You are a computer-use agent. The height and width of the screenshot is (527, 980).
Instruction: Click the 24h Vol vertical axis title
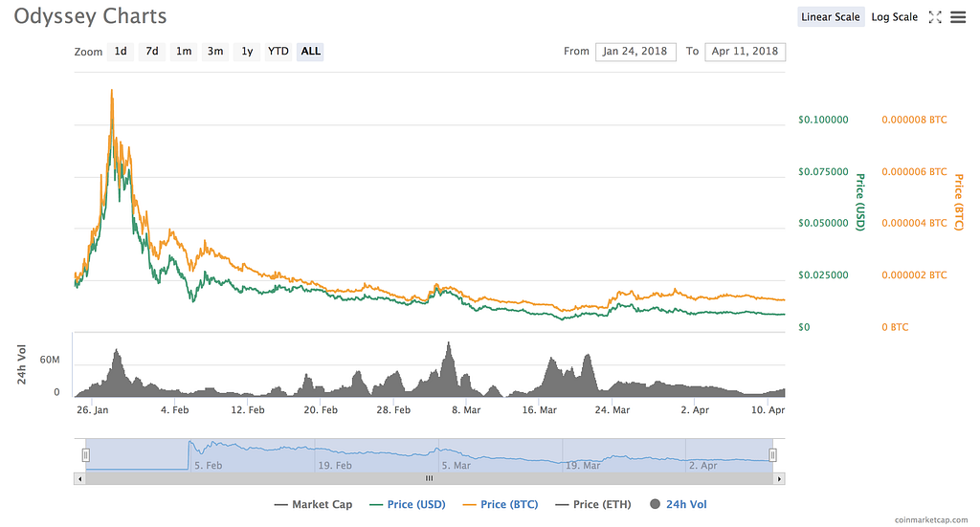pos(22,364)
